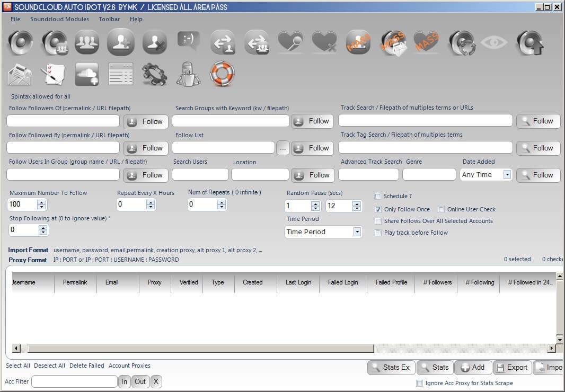Click the Delete Failed link

[87, 366]
